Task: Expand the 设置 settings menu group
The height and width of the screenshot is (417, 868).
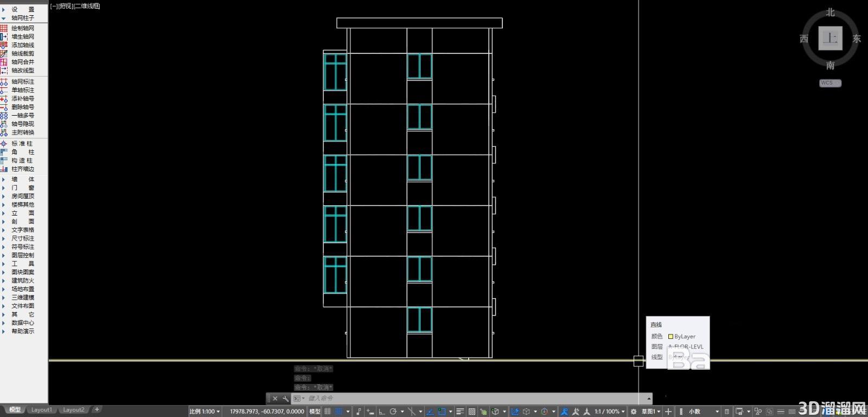Action: click(x=22, y=9)
